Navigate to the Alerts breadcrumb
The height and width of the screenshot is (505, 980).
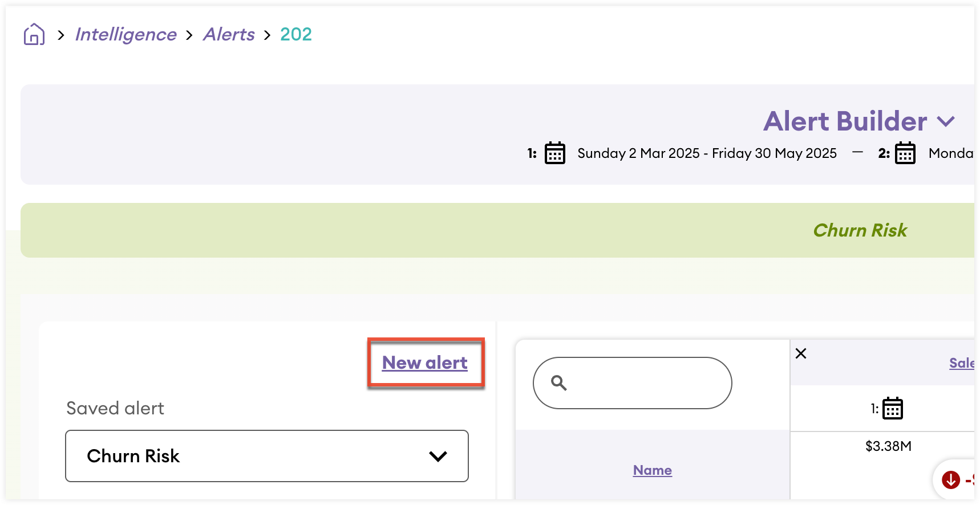click(229, 35)
